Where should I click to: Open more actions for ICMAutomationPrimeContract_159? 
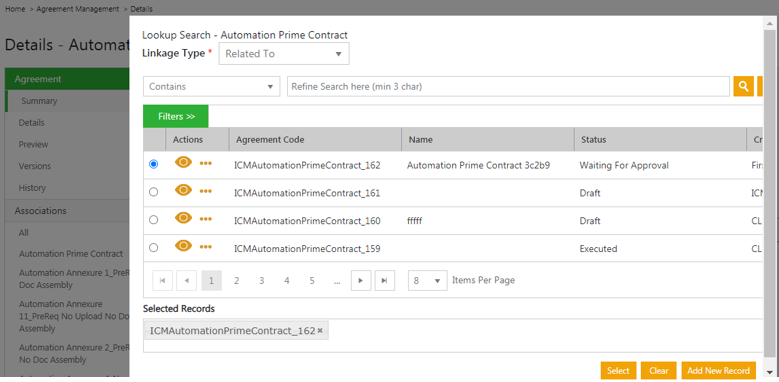206,247
